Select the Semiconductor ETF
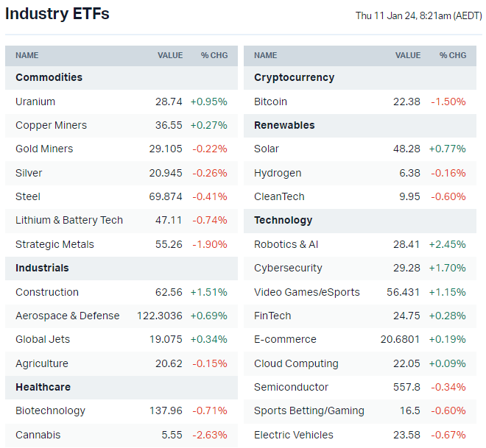The height and width of the screenshot is (448, 486). coord(291,387)
